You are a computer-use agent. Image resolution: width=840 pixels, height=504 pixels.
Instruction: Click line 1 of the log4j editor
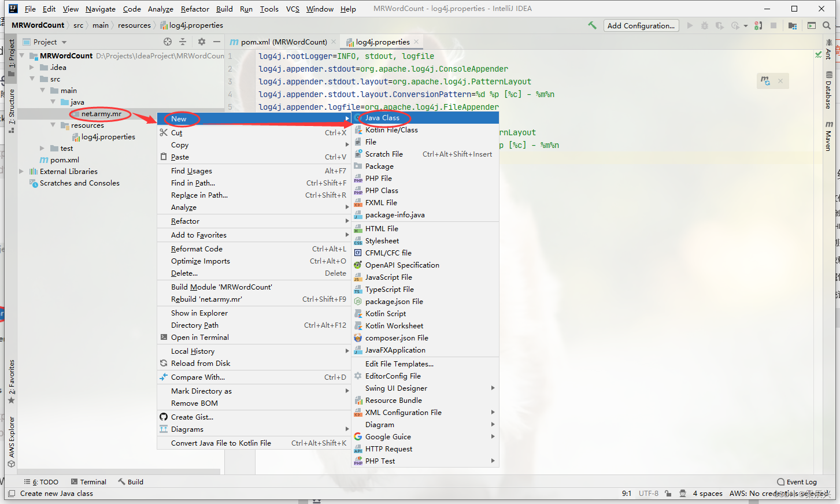346,56
